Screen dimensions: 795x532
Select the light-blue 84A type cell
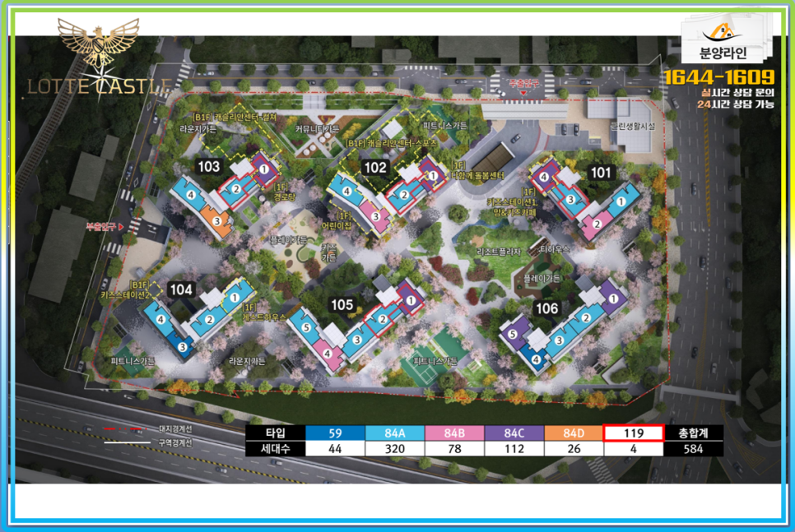[x=394, y=433]
